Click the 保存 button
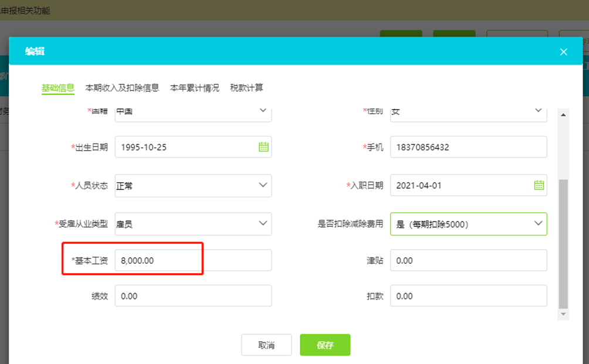Viewport: 589px width, 364px height. click(325, 345)
